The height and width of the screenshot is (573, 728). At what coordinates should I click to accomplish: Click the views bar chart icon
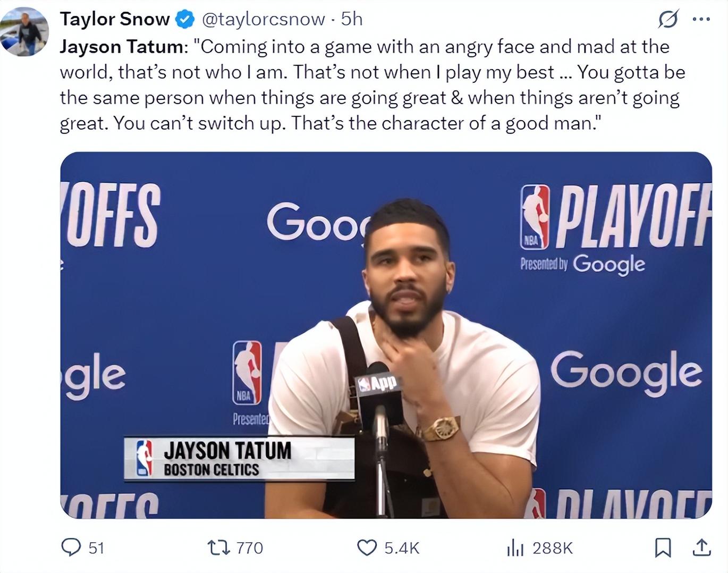[515, 547]
